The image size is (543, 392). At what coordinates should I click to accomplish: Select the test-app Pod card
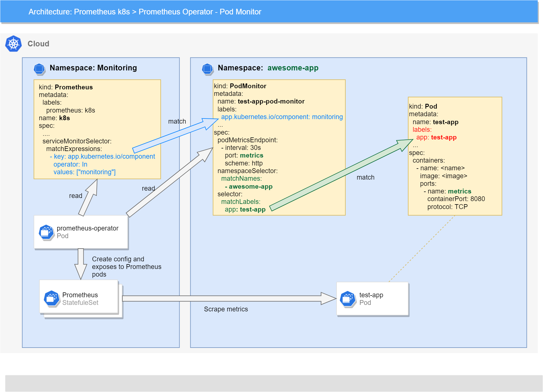pos(372,299)
